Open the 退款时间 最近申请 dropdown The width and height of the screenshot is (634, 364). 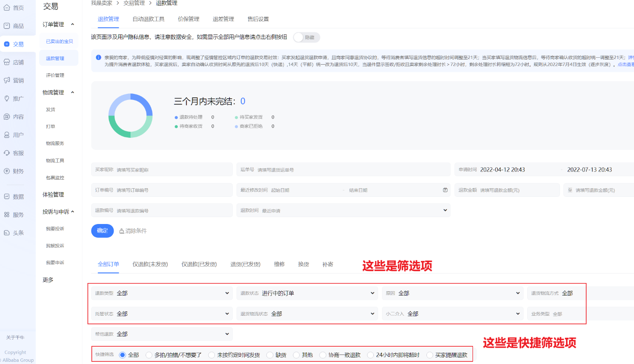pos(343,210)
